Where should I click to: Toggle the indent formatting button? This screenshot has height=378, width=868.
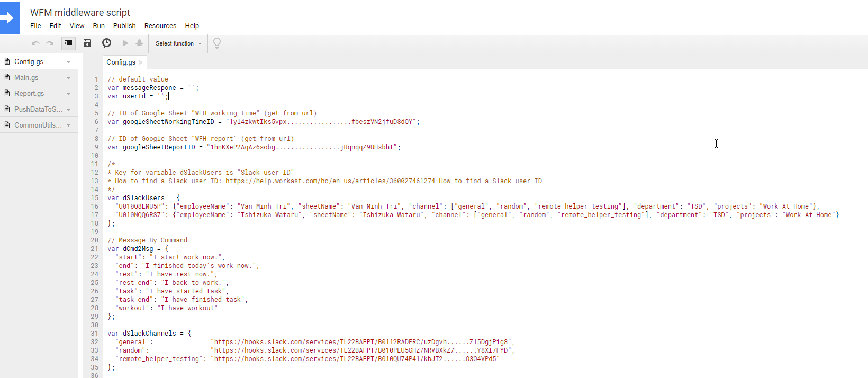click(68, 43)
